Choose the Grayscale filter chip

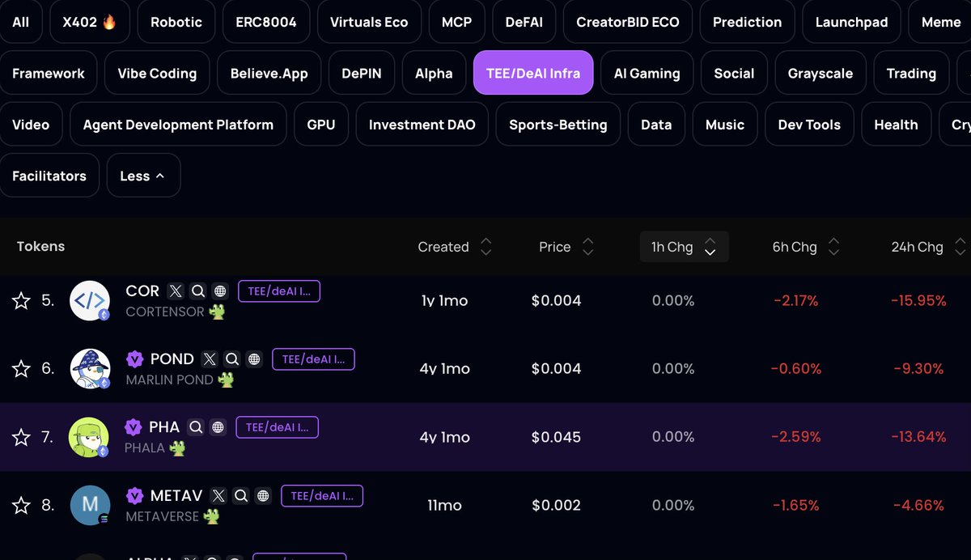click(820, 73)
